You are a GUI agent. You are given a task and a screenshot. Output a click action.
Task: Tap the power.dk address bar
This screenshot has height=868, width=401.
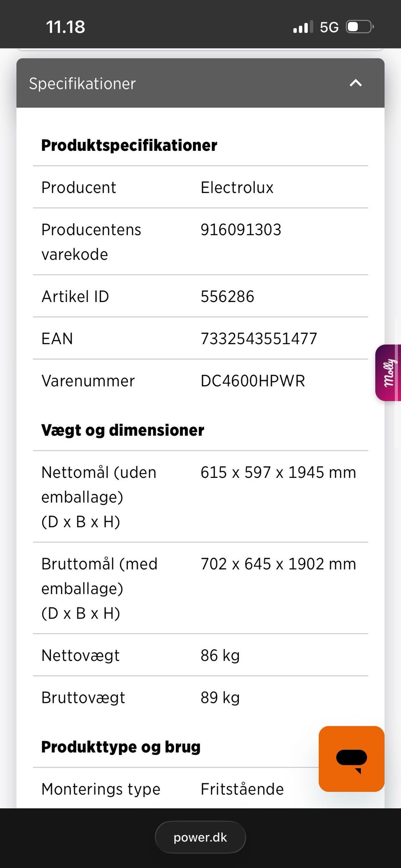point(200,837)
